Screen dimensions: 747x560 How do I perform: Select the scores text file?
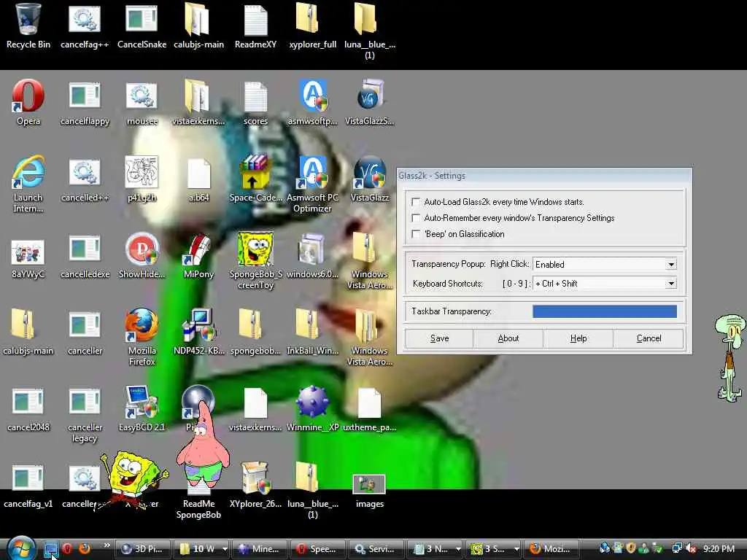[x=256, y=102]
